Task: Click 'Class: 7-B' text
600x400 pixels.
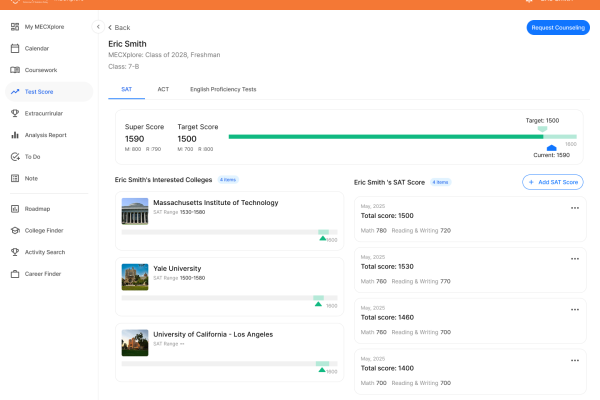Action: coord(124,67)
